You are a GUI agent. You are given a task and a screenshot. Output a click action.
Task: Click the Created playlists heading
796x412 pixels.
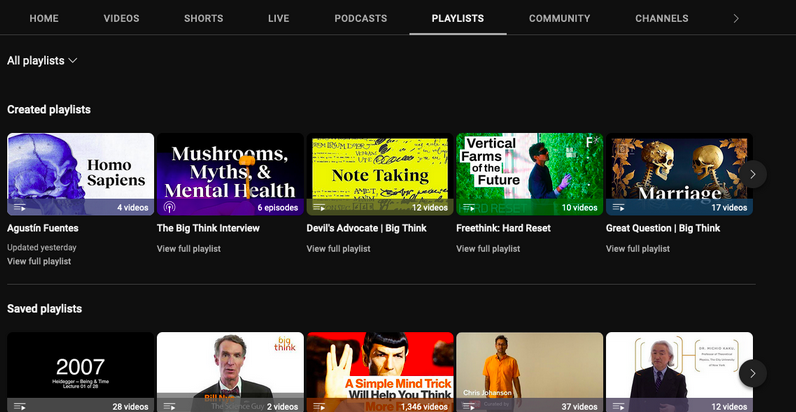pyautogui.click(x=49, y=110)
